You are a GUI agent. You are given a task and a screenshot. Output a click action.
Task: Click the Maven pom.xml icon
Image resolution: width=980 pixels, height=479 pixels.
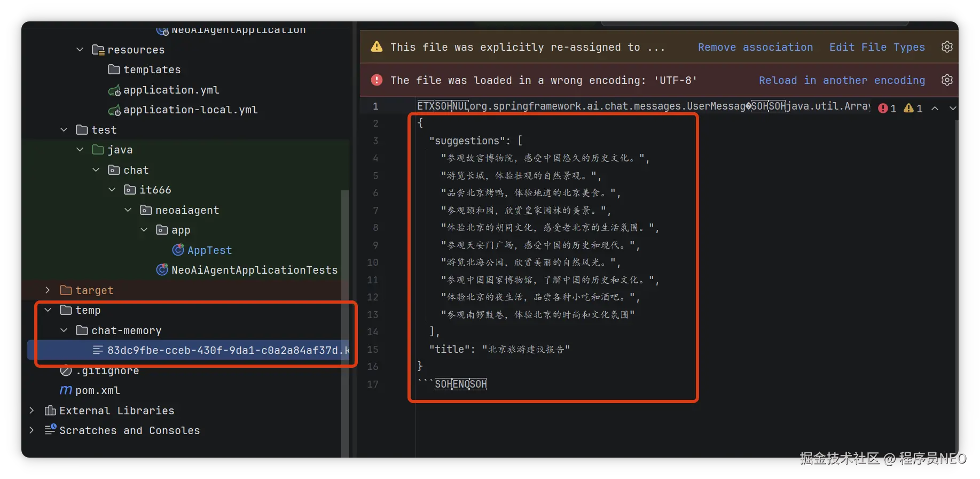tap(66, 390)
